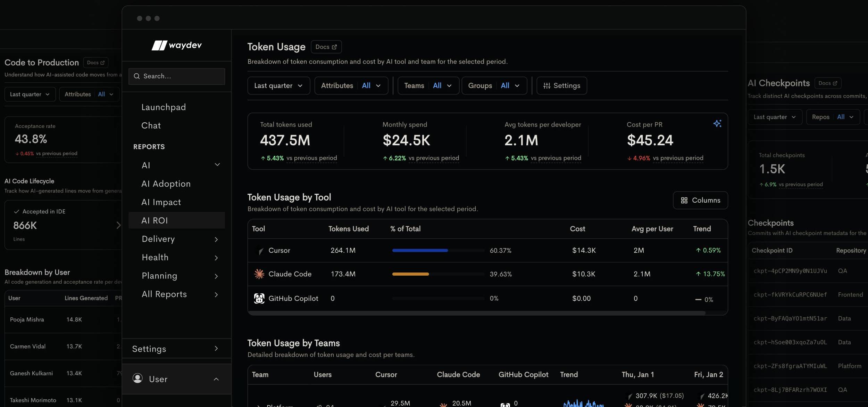Click the Settings filter button
Image resolution: width=868 pixels, height=407 pixels.
tap(561, 86)
